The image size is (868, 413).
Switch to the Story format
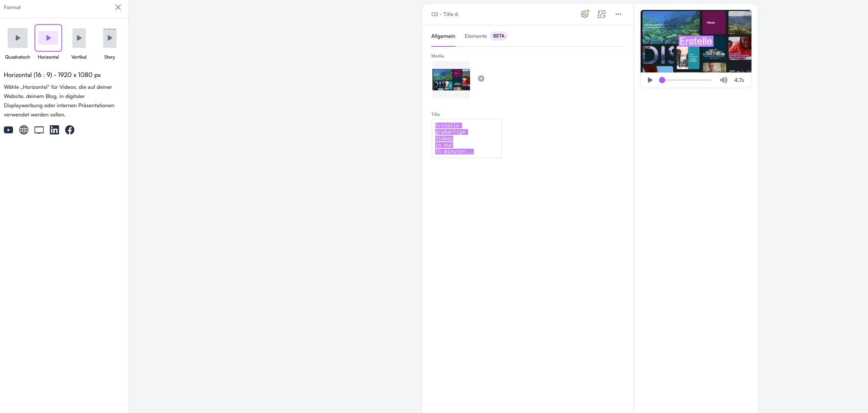[x=109, y=38]
